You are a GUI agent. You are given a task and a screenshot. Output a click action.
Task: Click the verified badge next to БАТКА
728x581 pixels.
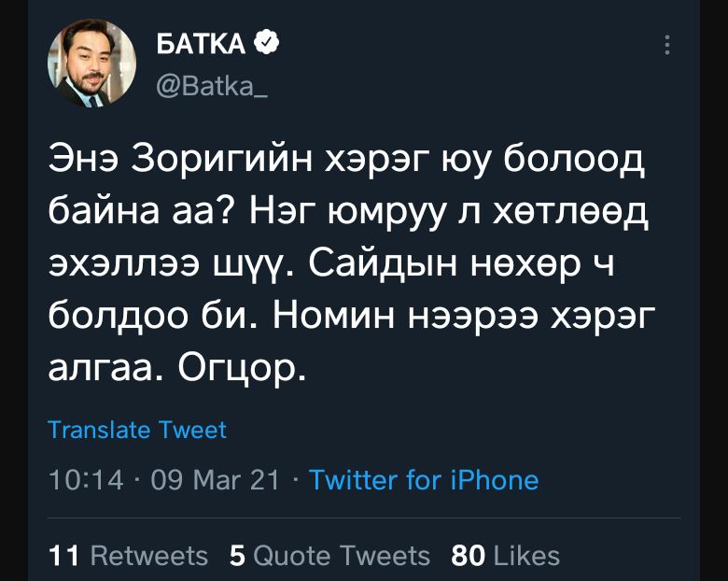click(x=267, y=42)
